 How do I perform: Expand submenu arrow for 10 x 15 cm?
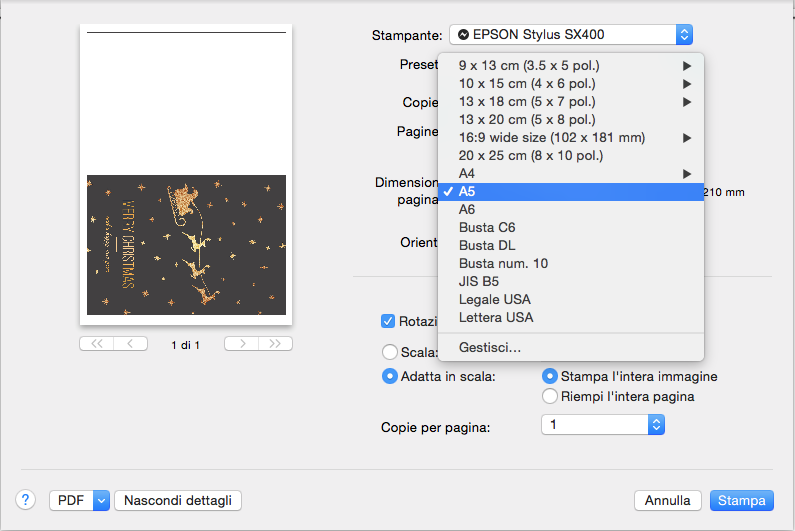tap(687, 84)
